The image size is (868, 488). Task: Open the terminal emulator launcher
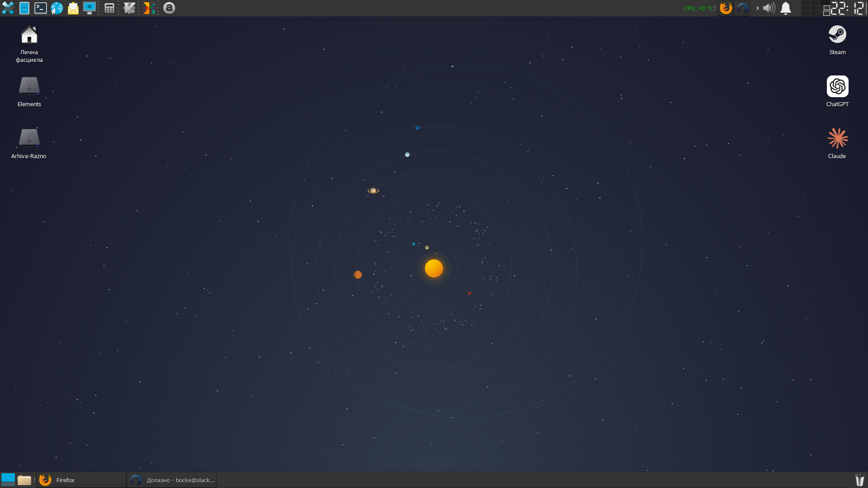(41, 8)
